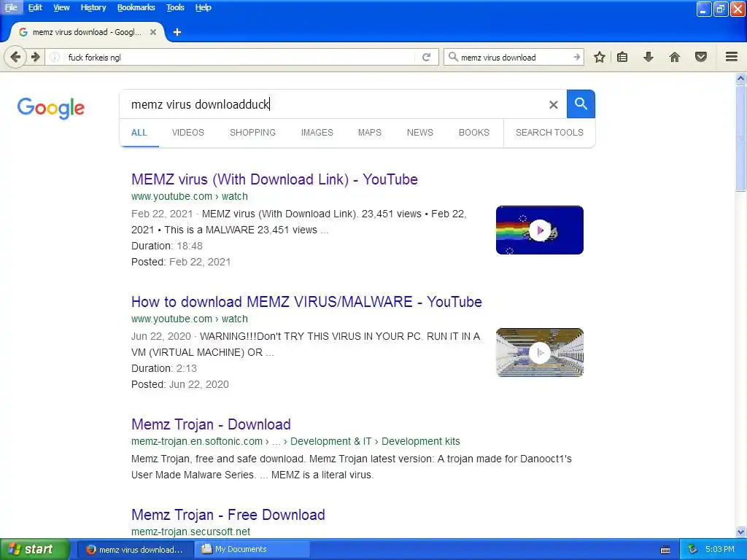Viewport: 747px width, 560px height.
Task: Click memz-trojan.en.softonic.com URL text
Action: point(197,441)
